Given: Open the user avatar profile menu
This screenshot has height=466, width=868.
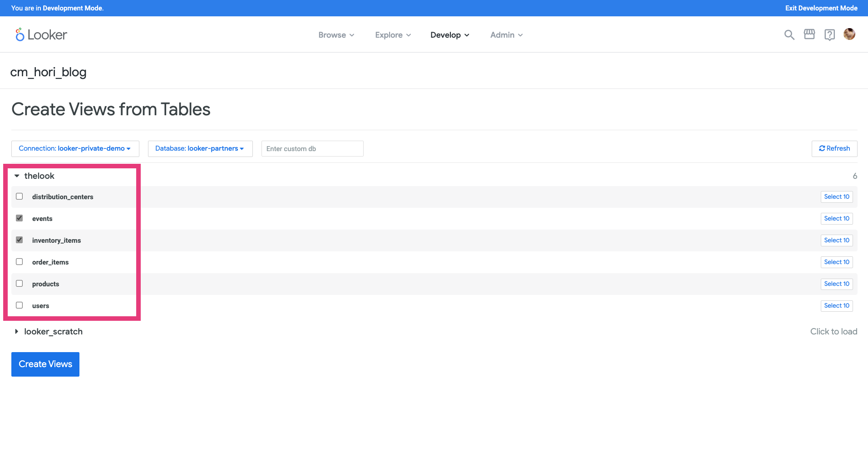Looking at the screenshot, I should 849,34.
